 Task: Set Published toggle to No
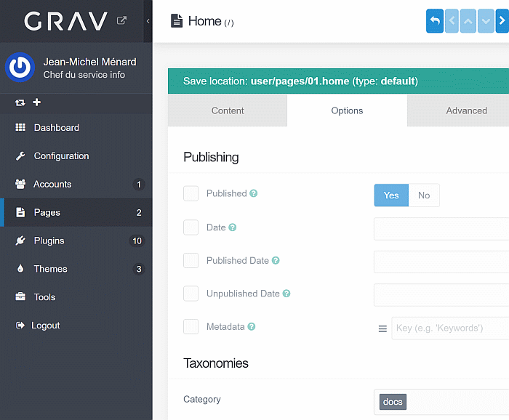424,195
